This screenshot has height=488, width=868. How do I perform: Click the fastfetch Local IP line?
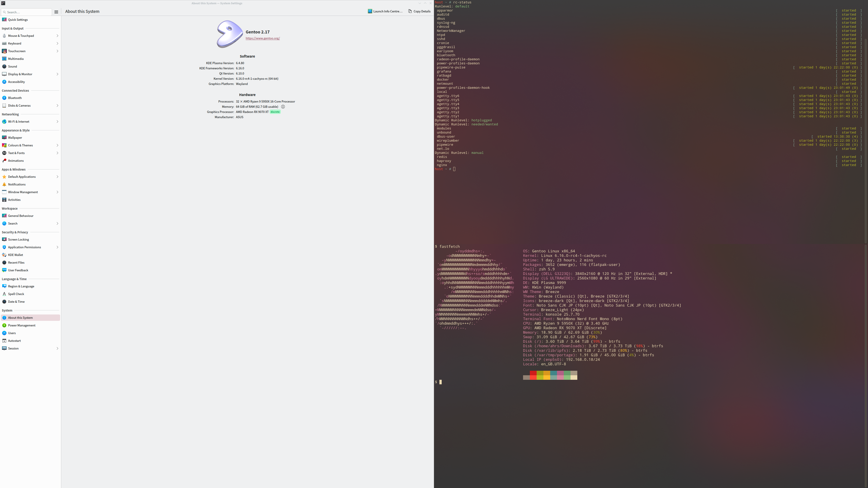tap(561, 360)
